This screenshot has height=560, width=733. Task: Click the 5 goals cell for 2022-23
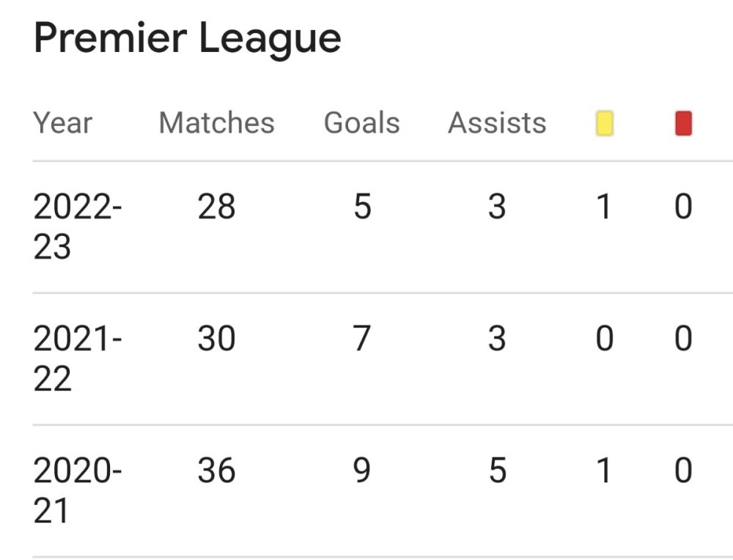click(362, 208)
